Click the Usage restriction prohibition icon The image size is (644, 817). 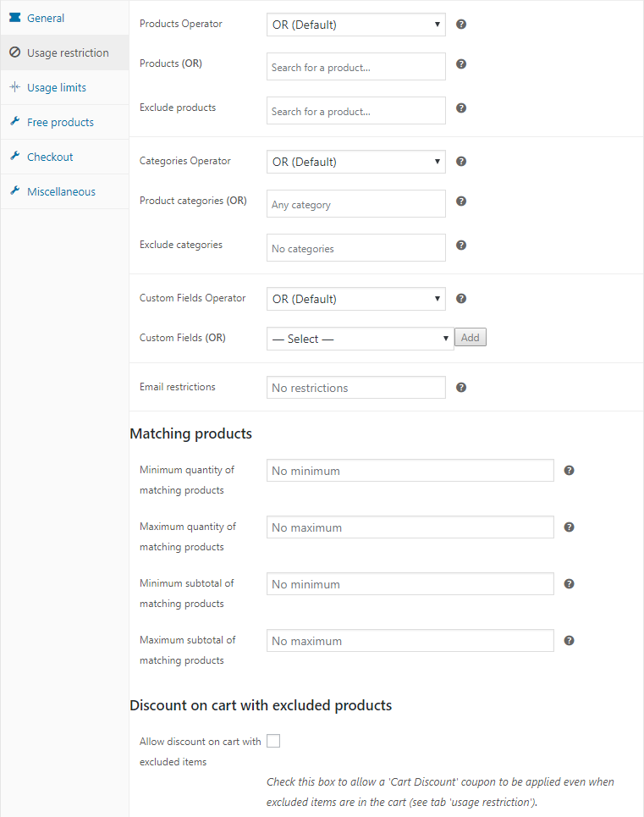[x=15, y=52]
